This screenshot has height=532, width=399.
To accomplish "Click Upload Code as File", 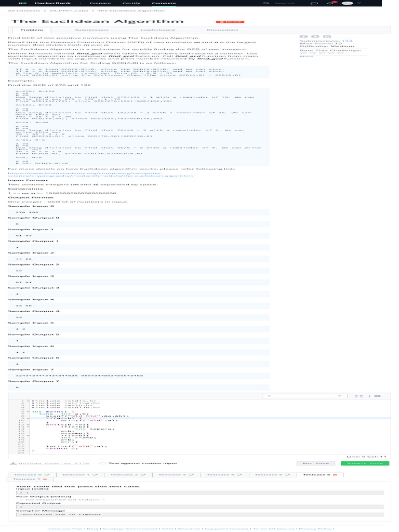I will pyautogui.click(x=50, y=463).
